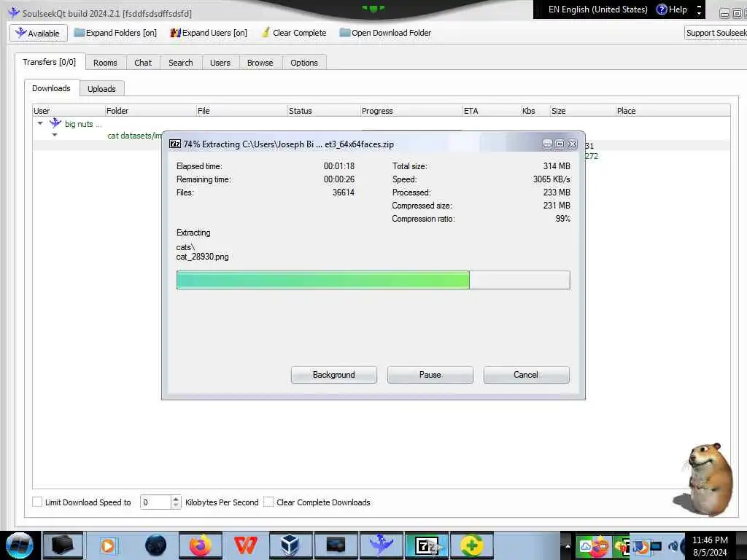This screenshot has height=560, width=747.
Task: Collapse the big nuts user row
Action: coord(40,123)
